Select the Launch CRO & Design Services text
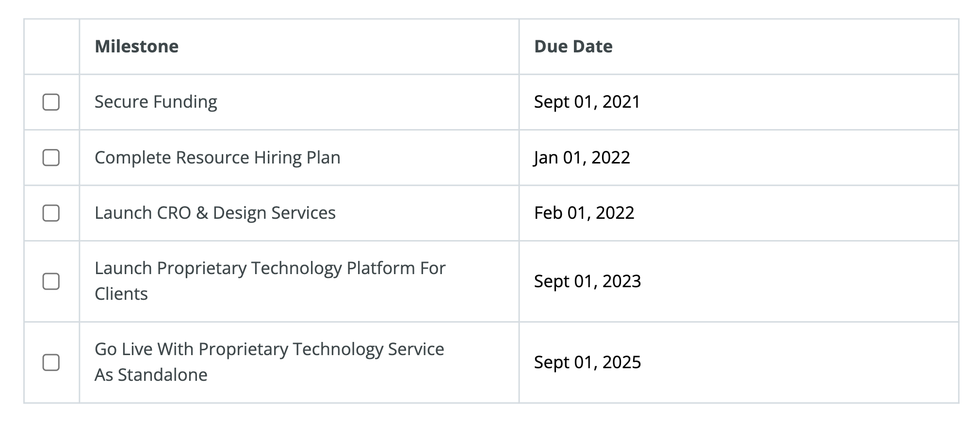 click(x=215, y=213)
